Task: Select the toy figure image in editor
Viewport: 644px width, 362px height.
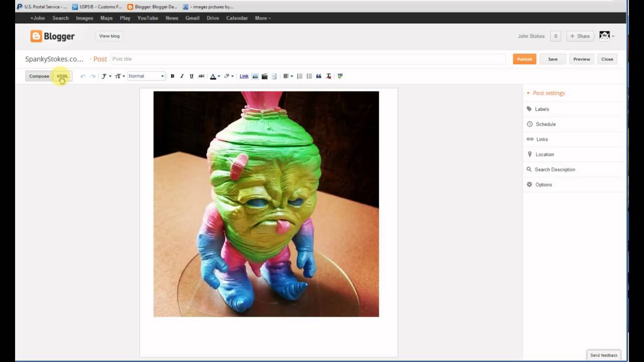Action: click(266, 204)
